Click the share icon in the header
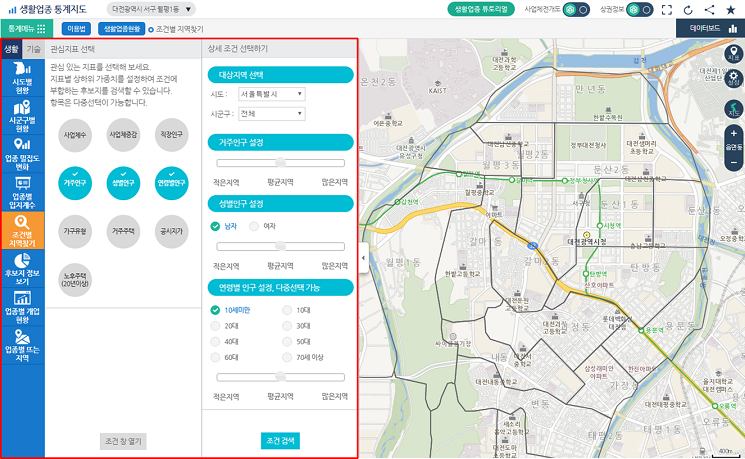 click(709, 9)
